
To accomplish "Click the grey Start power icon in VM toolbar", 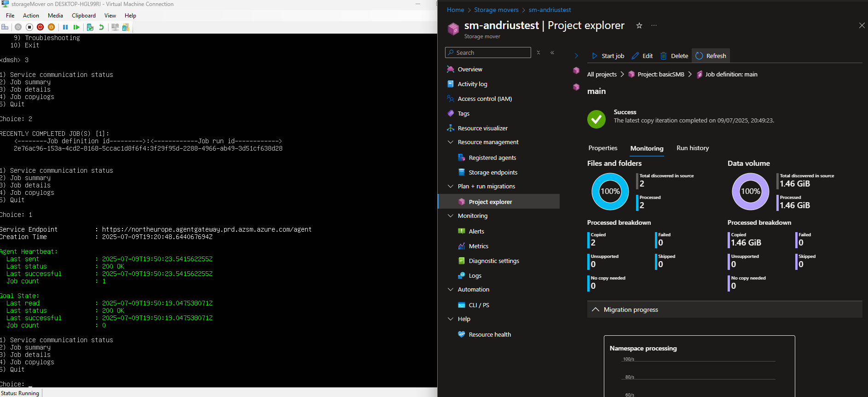I will tap(18, 27).
